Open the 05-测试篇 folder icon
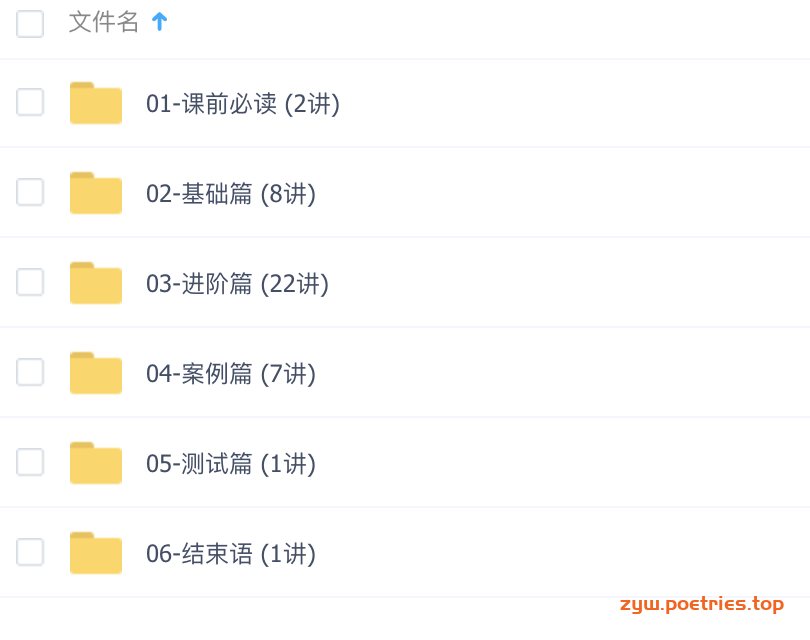The image size is (810, 640). pyautogui.click(x=96, y=462)
